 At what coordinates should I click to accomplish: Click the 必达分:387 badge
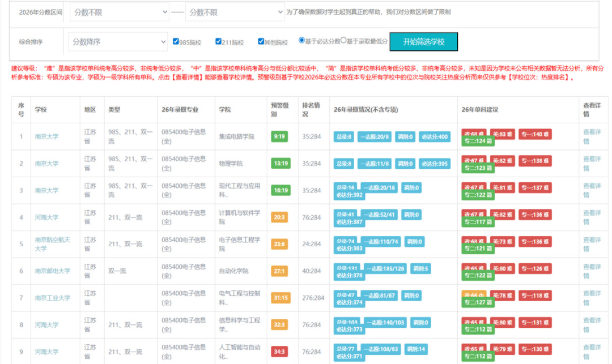pyautogui.click(x=349, y=222)
